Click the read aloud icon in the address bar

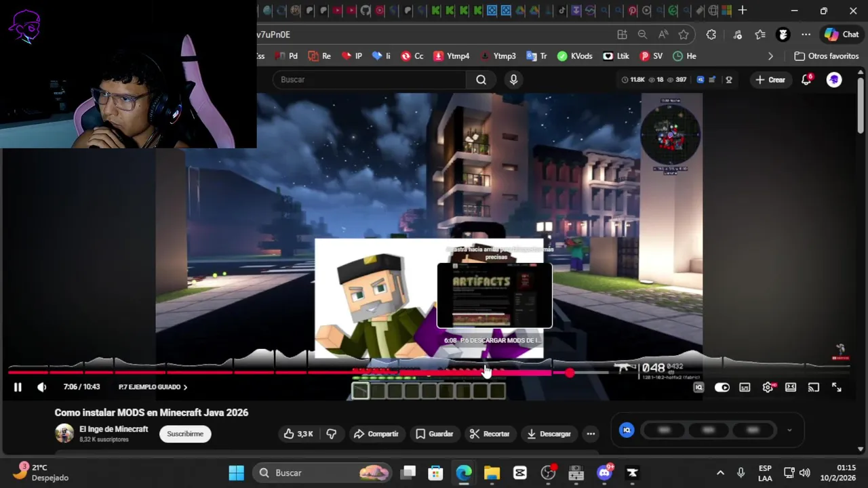pyautogui.click(x=663, y=35)
